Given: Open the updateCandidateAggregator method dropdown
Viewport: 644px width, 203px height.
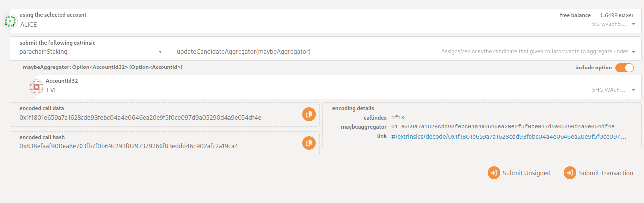Looking at the screenshot, I should pos(634,52).
